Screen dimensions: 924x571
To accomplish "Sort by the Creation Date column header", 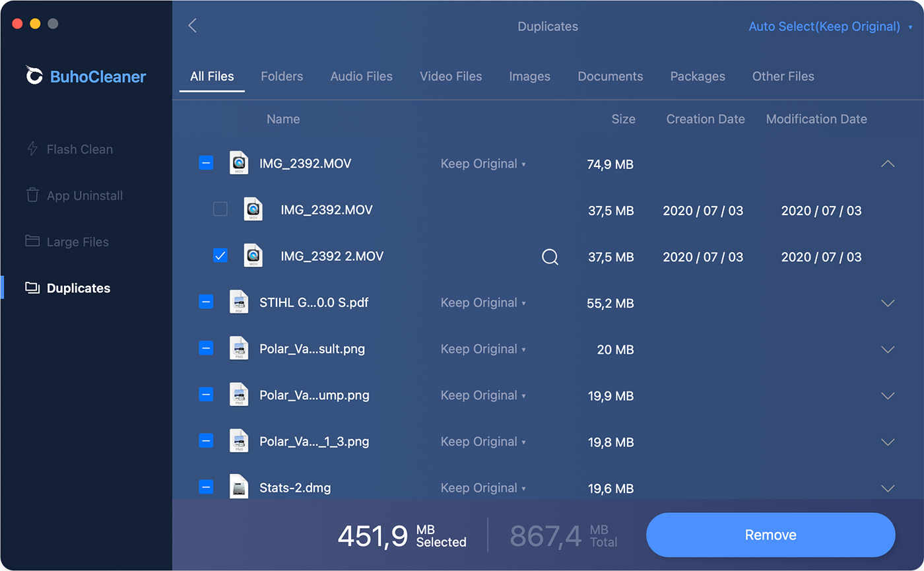I will tap(705, 119).
